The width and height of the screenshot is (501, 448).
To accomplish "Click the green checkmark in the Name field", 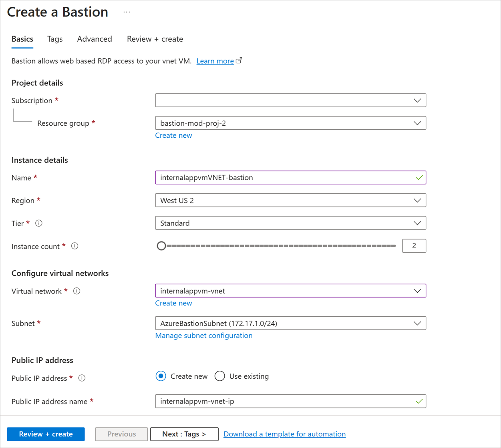I will (x=419, y=177).
